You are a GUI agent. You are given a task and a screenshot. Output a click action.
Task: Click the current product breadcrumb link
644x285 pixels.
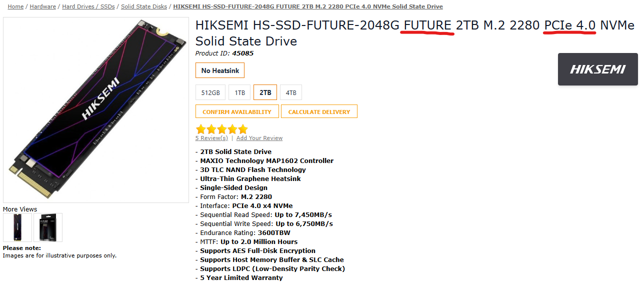tap(307, 6)
